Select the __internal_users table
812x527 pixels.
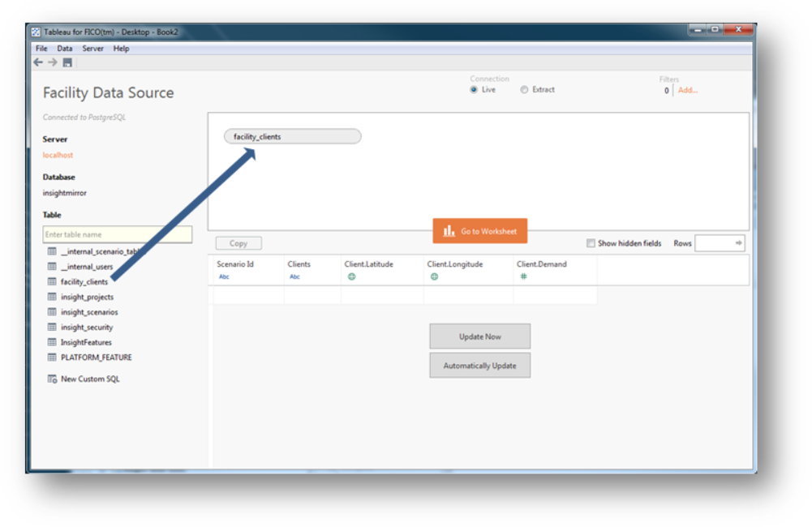pos(87,267)
